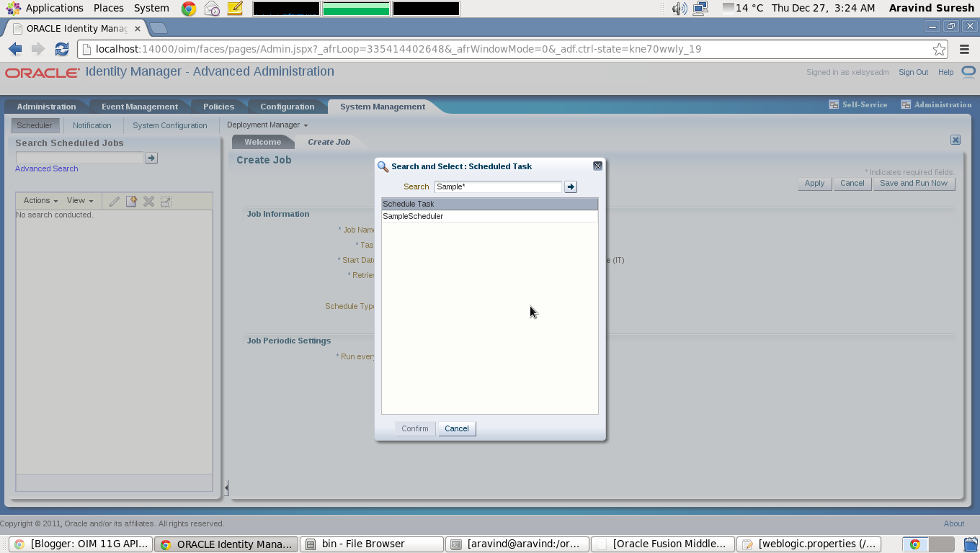Open the Chrome menu hamburger icon
This screenshot has width=980, height=553.
coord(964,49)
